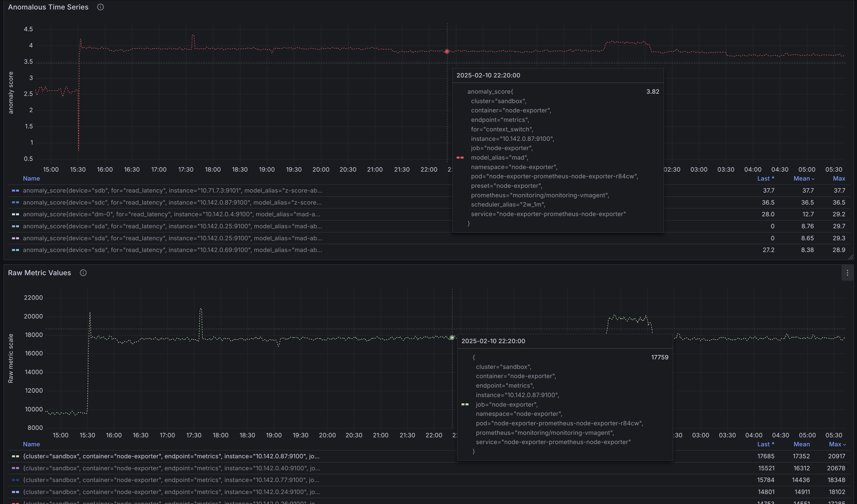This screenshot has width=857, height=504.
Task: Sort anomaly legend by Name header
Action: pos(31,179)
